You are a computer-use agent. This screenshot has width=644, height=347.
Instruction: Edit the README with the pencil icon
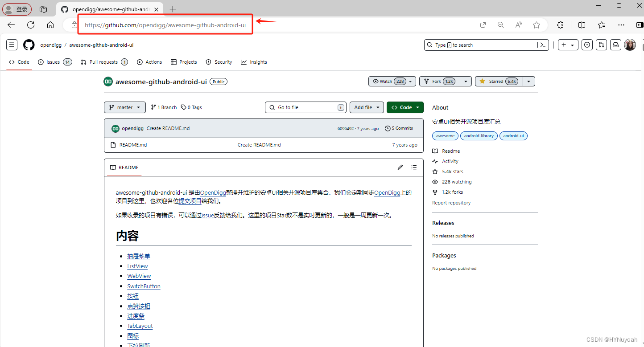click(x=400, y=167)
